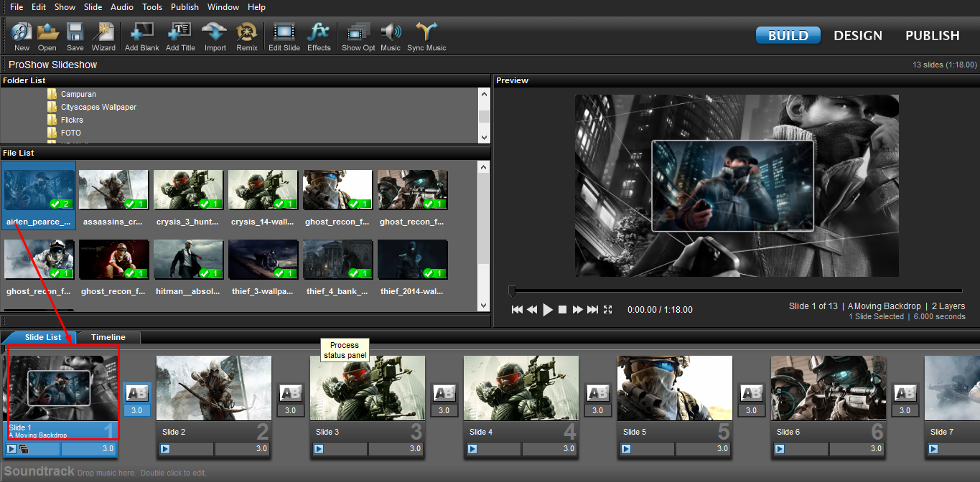This screenshot has height=482, width=980.
Task: Create a new show with New icon
Action: tap(22, 32)
